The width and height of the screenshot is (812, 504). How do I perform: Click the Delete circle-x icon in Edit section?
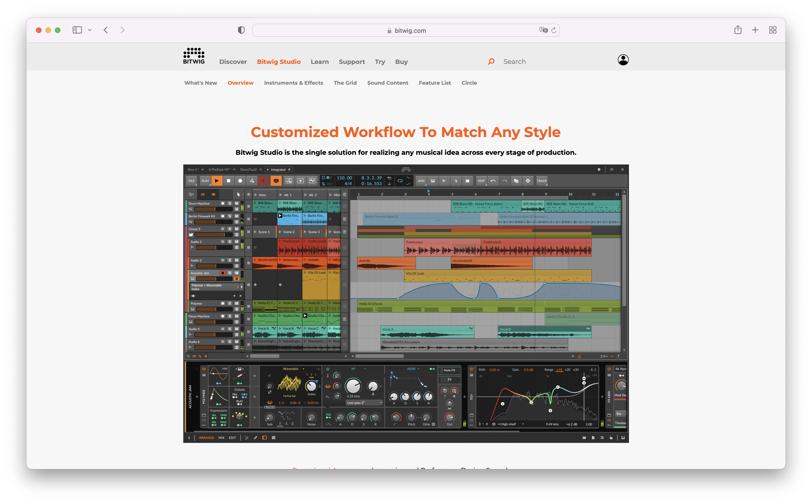528,181
